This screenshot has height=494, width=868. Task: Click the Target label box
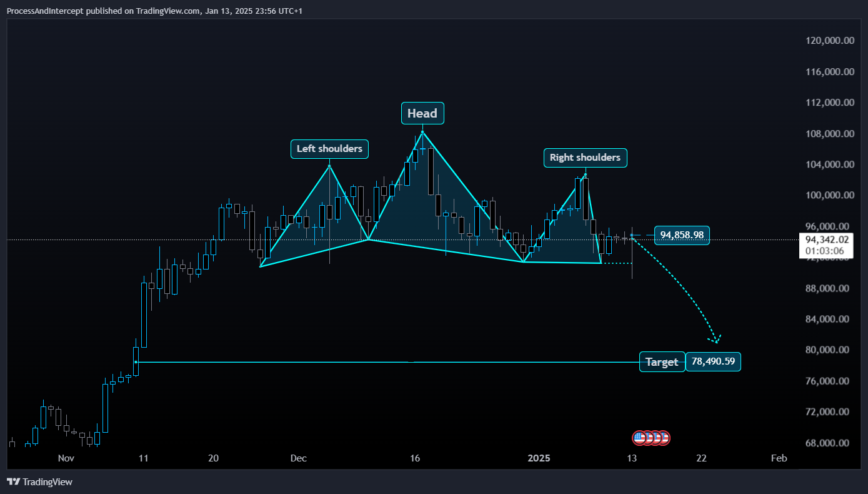pos(662,362)
